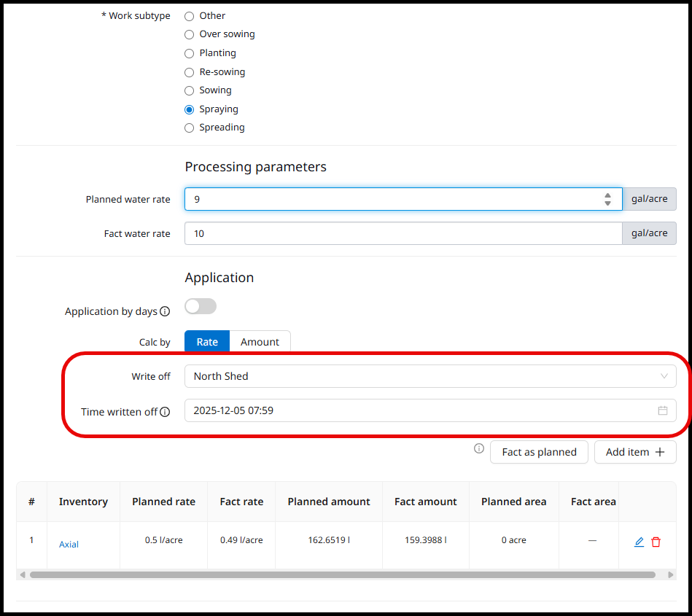
Task: Select the Planting radio option
Action: point(190,53)
